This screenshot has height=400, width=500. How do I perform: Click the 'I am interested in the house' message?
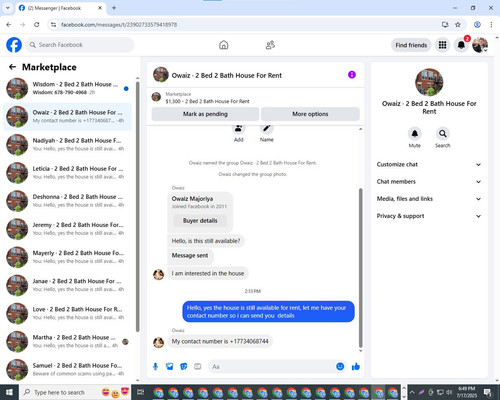tap(208, 273)
